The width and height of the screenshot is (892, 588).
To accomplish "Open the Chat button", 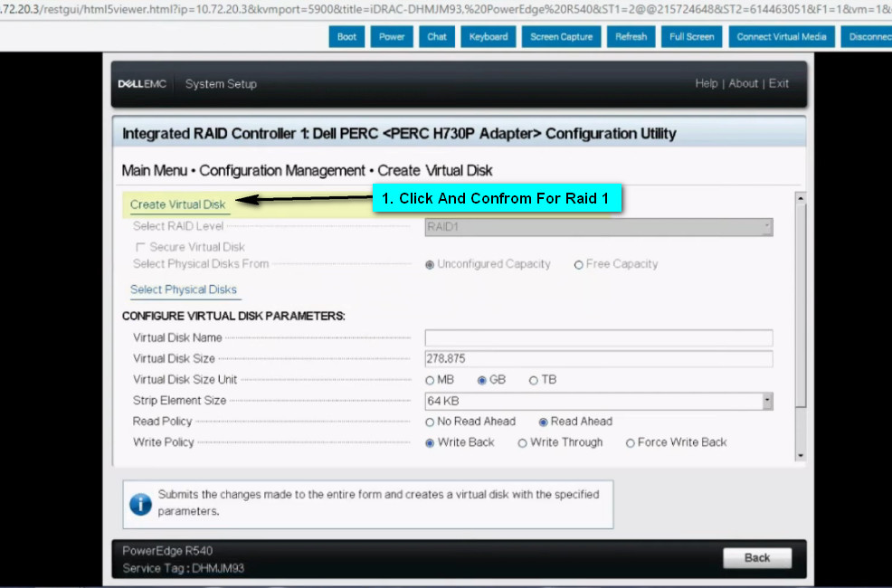I will coord(437,37).
